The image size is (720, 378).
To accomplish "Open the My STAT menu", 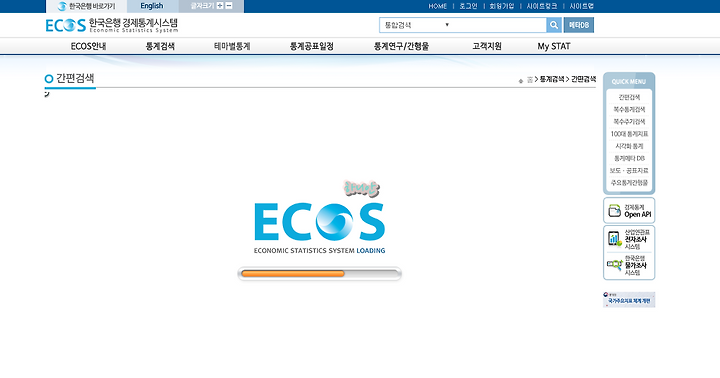I will point(554,46).
